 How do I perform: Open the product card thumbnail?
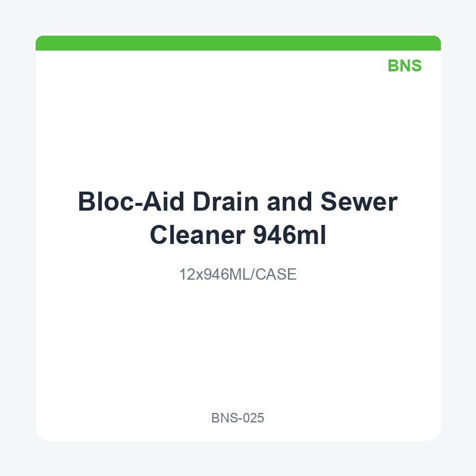[x=238, y=238]
